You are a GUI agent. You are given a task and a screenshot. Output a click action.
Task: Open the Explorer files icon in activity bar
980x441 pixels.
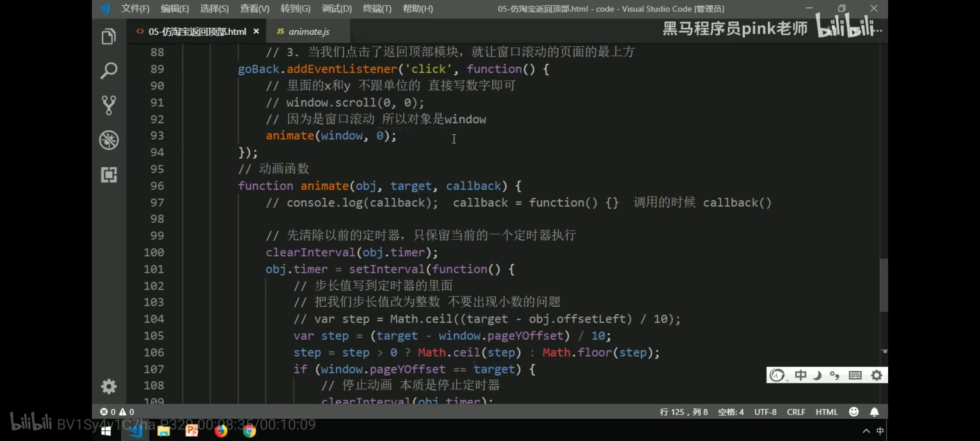coord(109,37)
